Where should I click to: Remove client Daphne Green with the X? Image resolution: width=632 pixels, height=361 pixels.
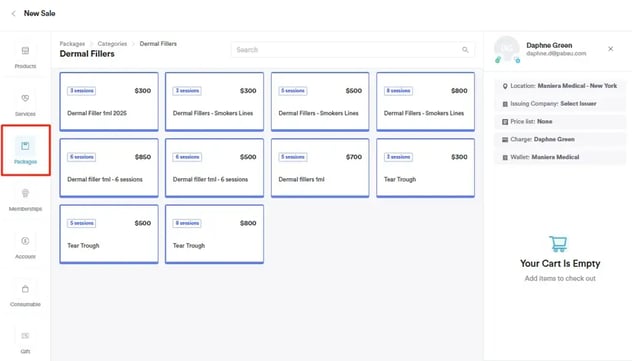pyautogui.click(x=611, y=49)
